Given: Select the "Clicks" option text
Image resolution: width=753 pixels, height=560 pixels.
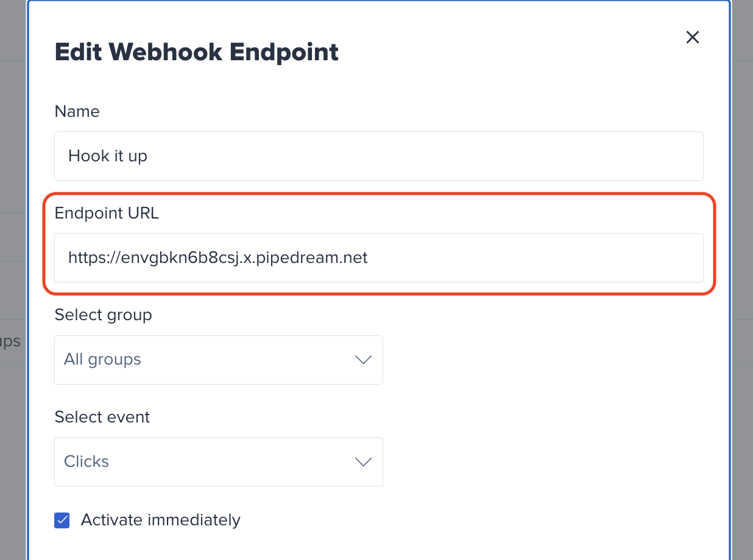Looking at the screenshot, I should (x=86, y=461).
